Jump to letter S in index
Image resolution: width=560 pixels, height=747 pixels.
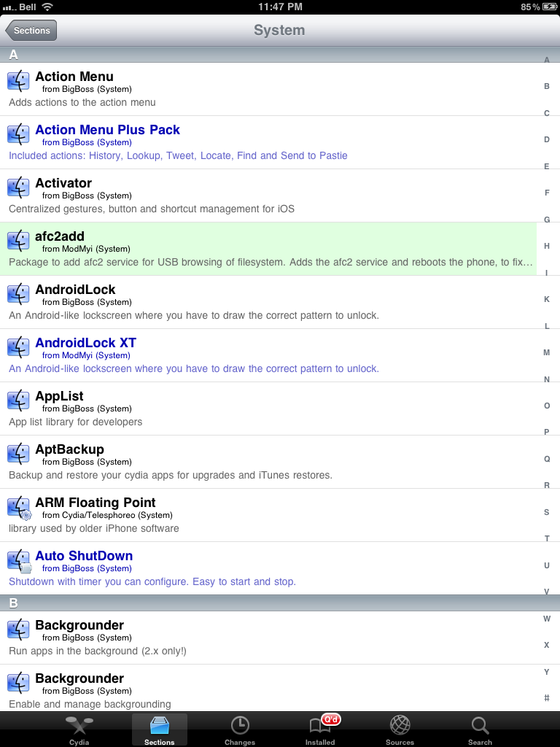pyautogui.click(x=547, y=512)
